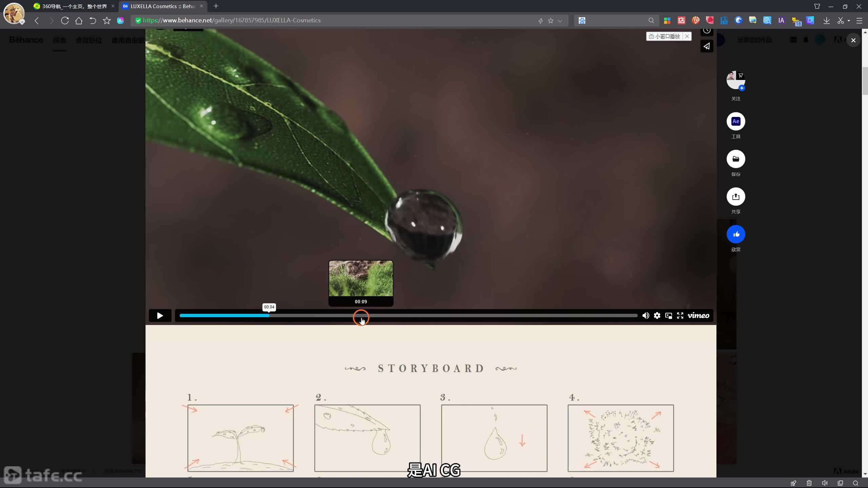Play the Vimeo video
The image size is (868, 488).
pyautogui.click(x=160, y=316)
